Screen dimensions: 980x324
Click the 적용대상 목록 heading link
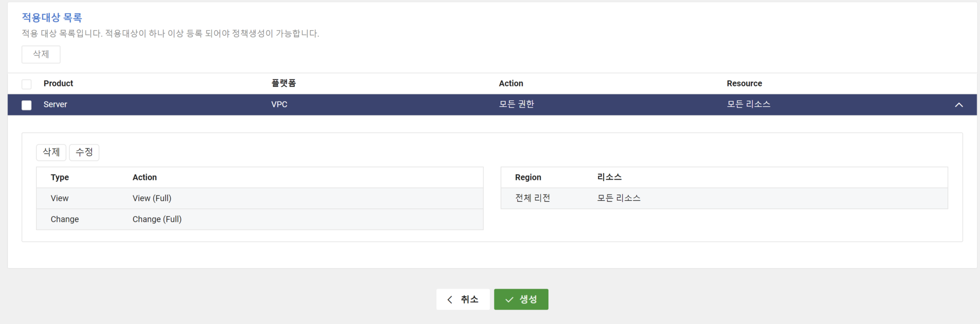[x=51, y=17]
